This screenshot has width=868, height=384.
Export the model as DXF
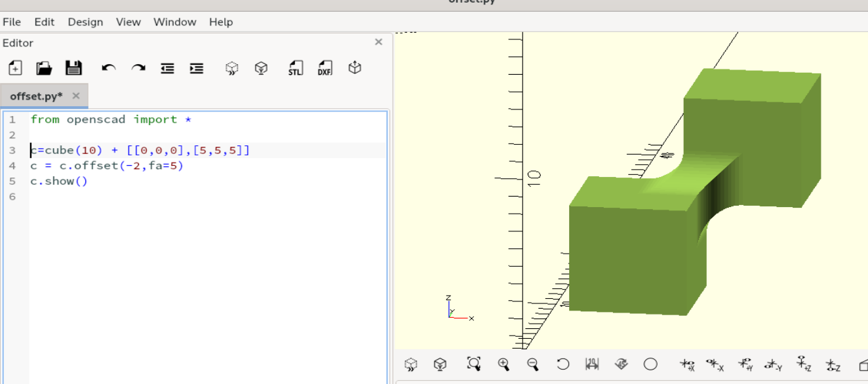point(325,68)
